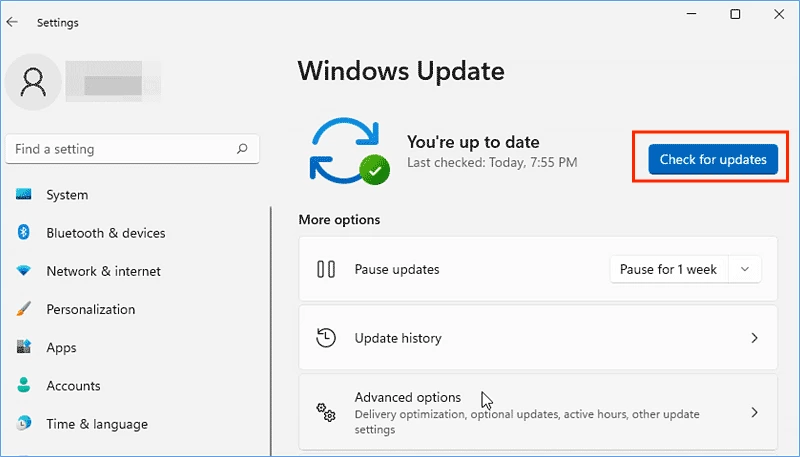Click the Update history clock icon
The width and height of the screenshot is (800, 457).
point(326,338)
